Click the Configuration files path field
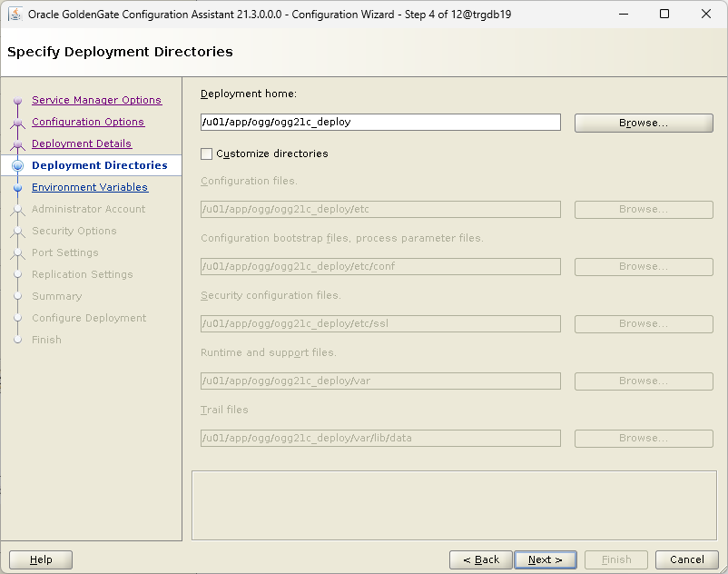This screenshot has width=728, height=574. pyautogui.click(x=380, y=210)
